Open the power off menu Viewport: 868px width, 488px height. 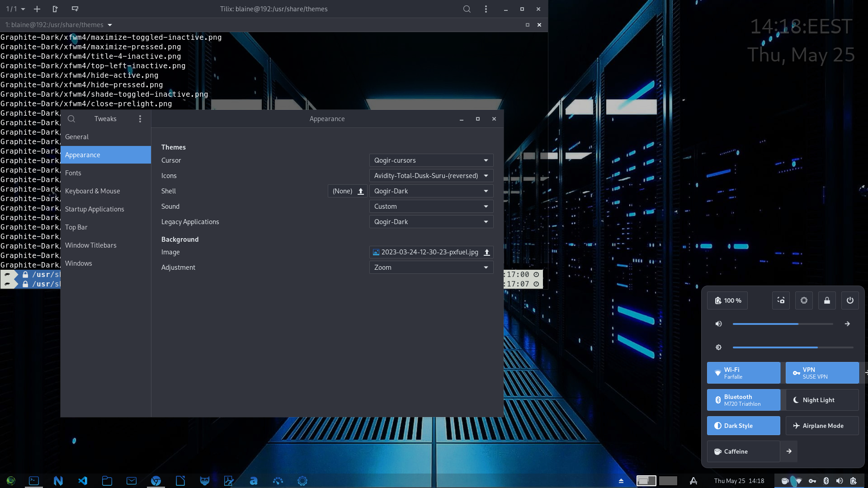point(850,300)
